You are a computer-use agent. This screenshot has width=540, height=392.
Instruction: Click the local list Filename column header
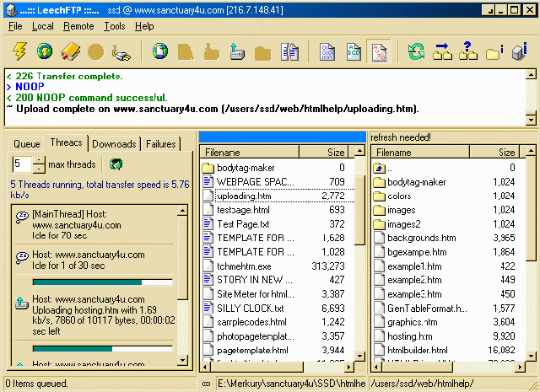pos(250,152)
